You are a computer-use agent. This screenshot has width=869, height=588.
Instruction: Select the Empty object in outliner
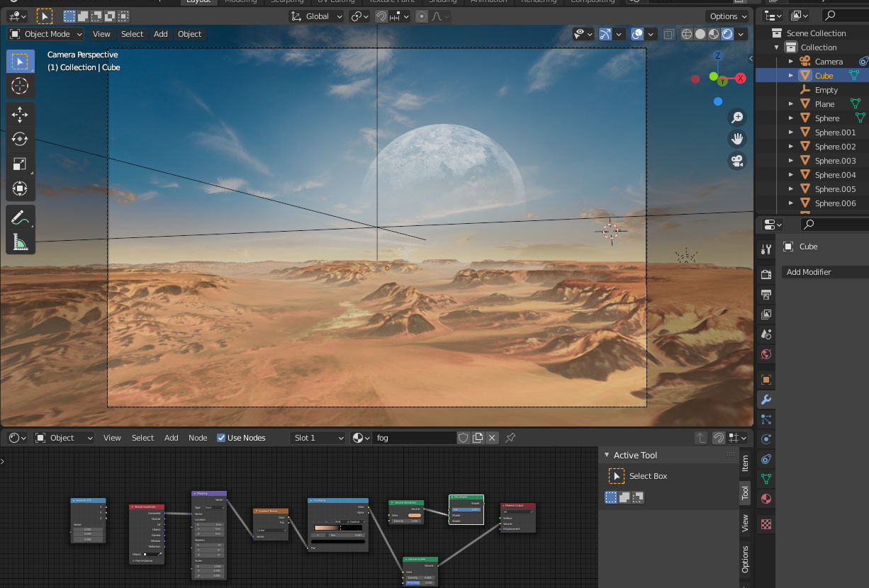[x=826, y=90]
